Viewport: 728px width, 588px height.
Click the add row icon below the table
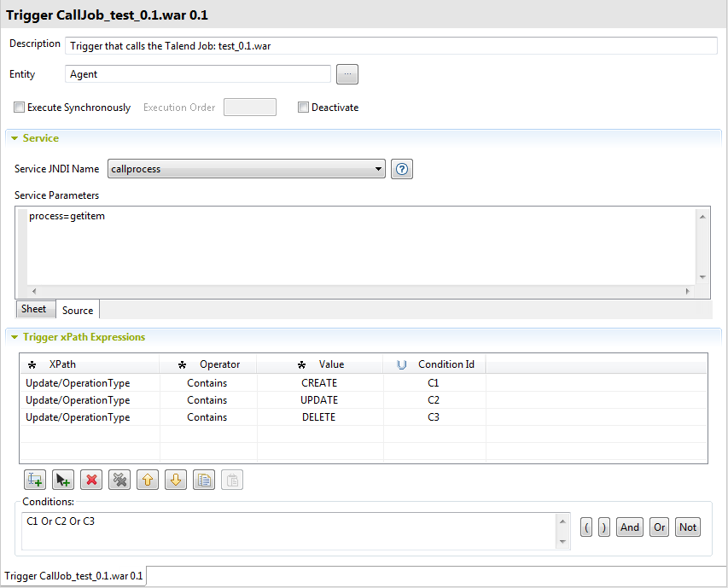click(35, 480)
